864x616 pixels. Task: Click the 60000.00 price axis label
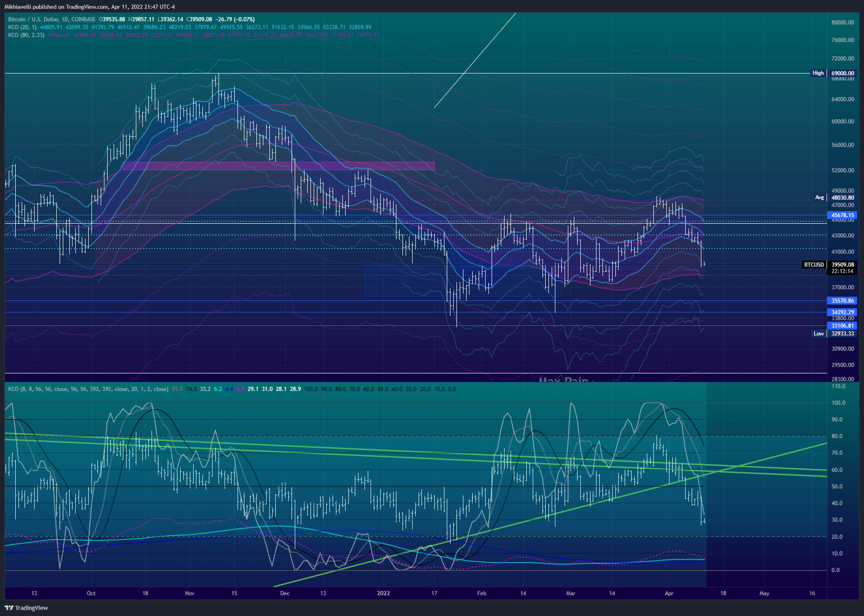[x=842, y=122]
